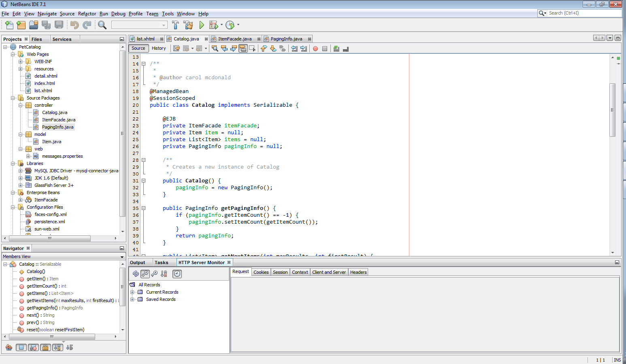This screenshot has width=626, height=364.
Task: Click the Open Project folder icon
Action: [x=34, y=25]
